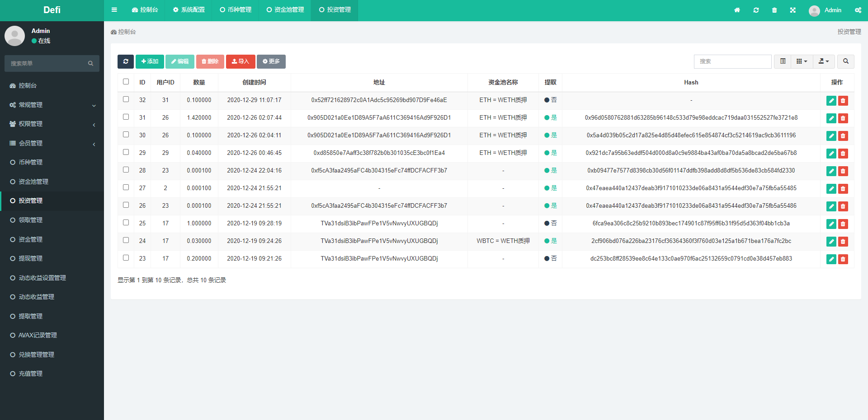Delete record ID 23 with red trash
The image size is (868, 420).
tap(843, 259)
